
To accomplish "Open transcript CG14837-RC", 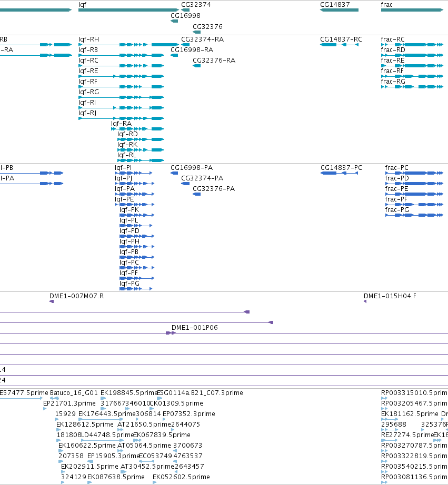I will (x=341, y=39).
